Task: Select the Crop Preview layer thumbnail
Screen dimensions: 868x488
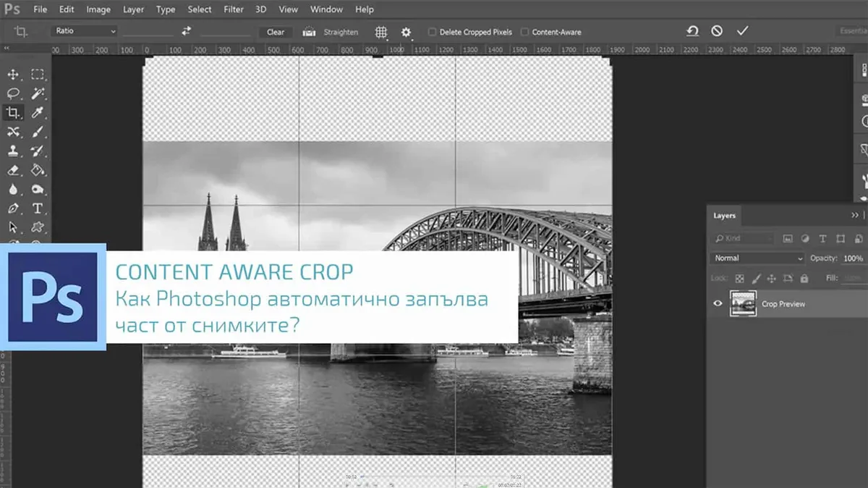Action: (x=744, y=303)
